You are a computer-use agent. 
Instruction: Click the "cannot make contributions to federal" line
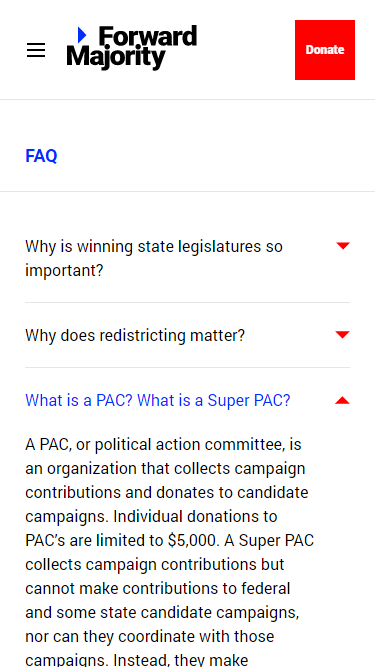click(158, 588)
